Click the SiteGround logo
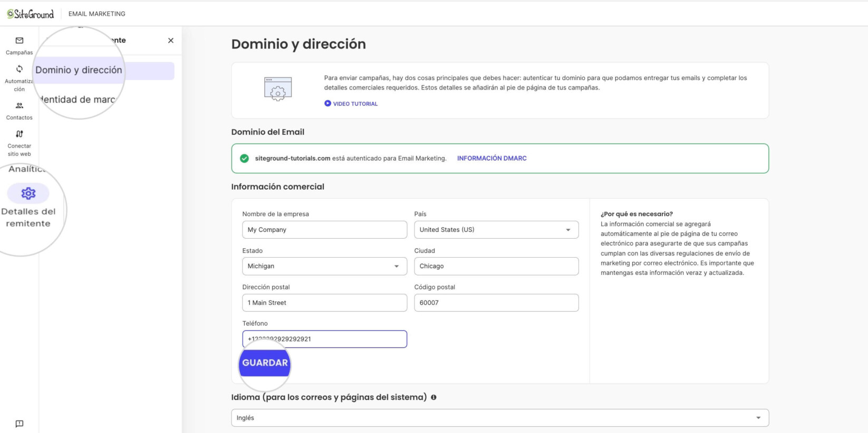The height and width of the screenshot is (433, 868). (x=31, y=14)
